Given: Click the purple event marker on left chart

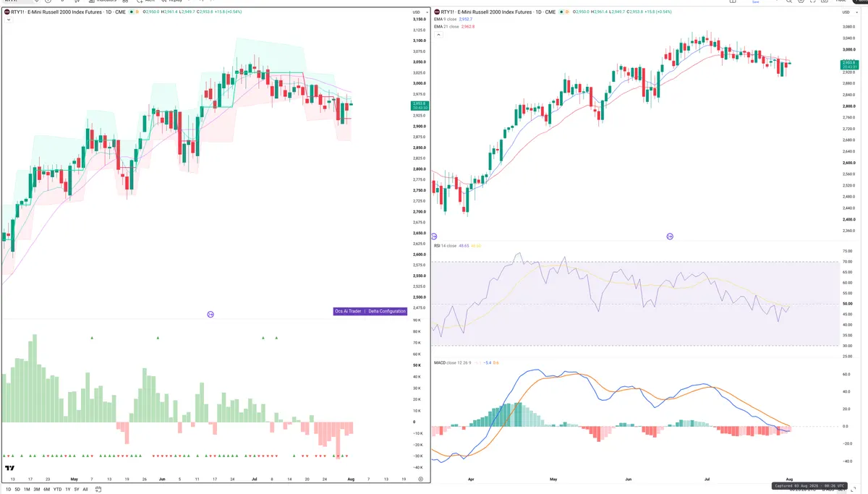Looking at the screenshot, I should pos(210,314).
